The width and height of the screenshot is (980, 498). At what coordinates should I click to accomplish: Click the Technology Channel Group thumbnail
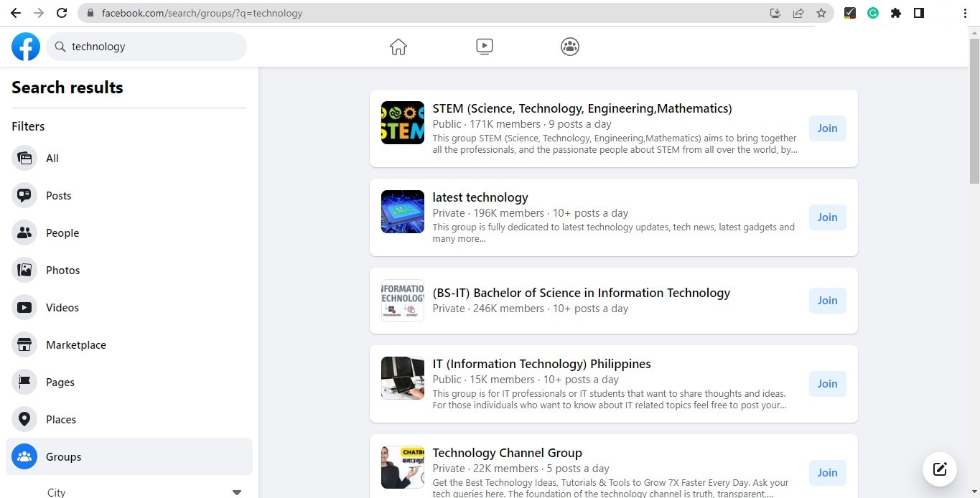403,467
